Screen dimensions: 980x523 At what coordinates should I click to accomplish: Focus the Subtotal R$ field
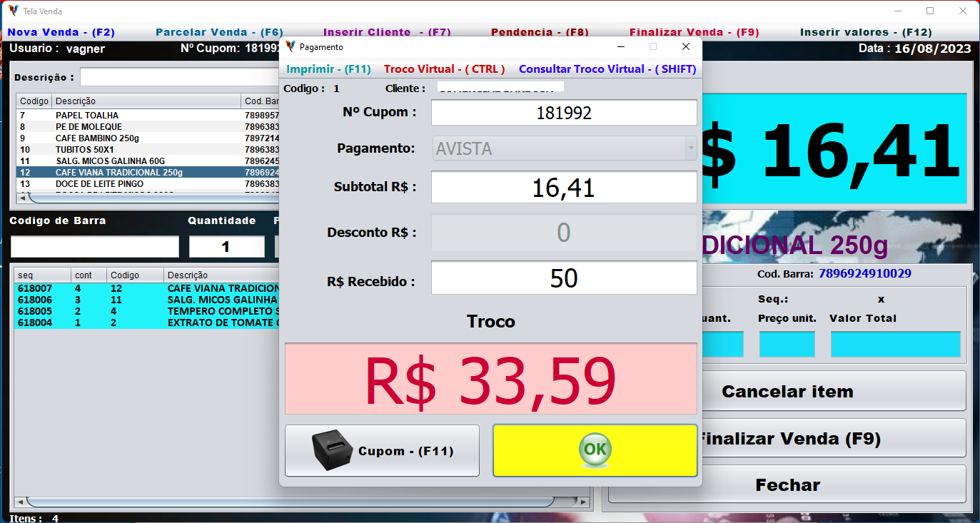(x=563, y=187)
